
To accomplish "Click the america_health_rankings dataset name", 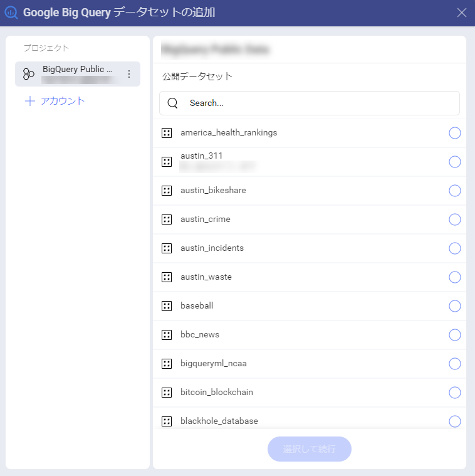I will click(229, 133).
